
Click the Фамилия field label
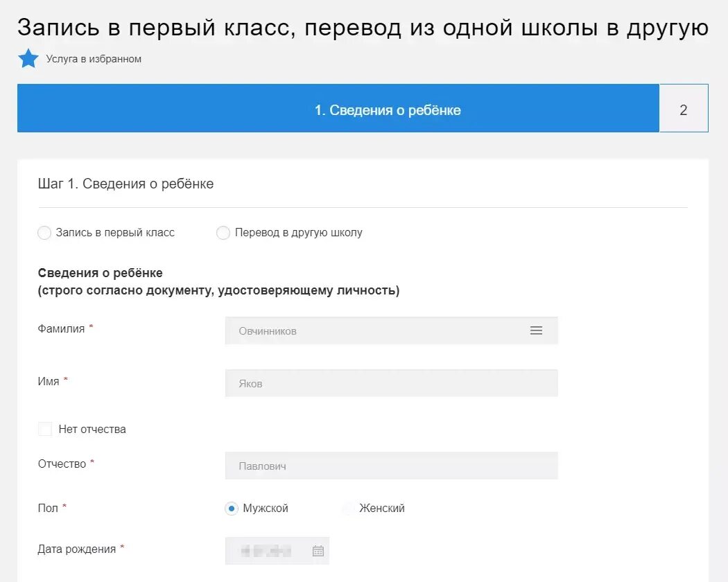tap(61, 328)
